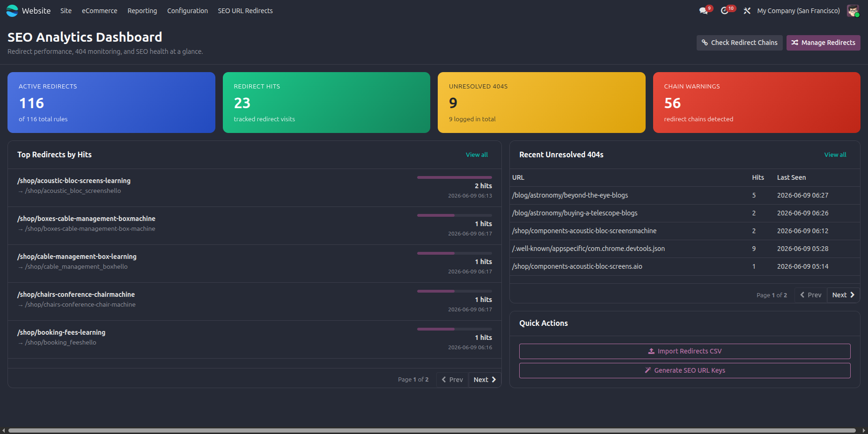The width and height of the screenshot is (868, 434).
Task: Open the user avatar menu
Action: click(x=853, y=11)
